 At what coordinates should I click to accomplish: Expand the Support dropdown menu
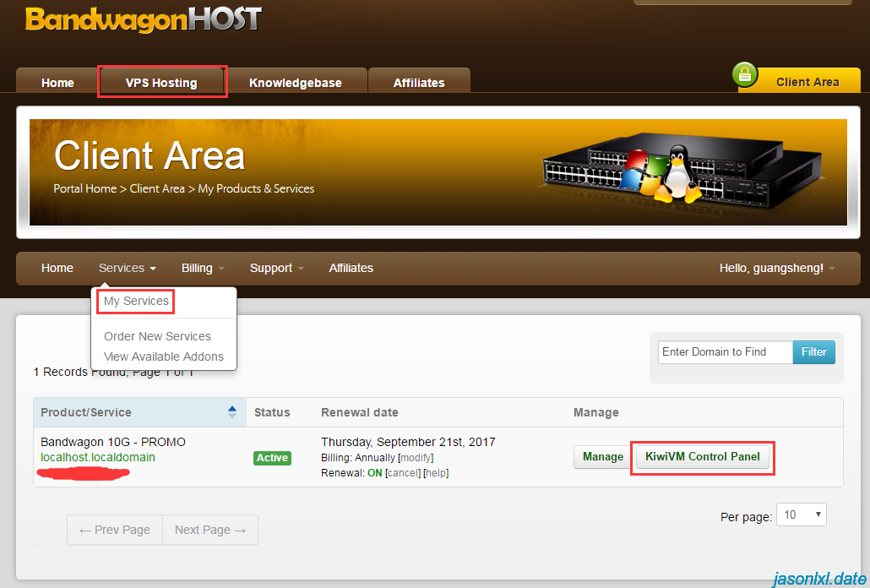click(276, 268)
